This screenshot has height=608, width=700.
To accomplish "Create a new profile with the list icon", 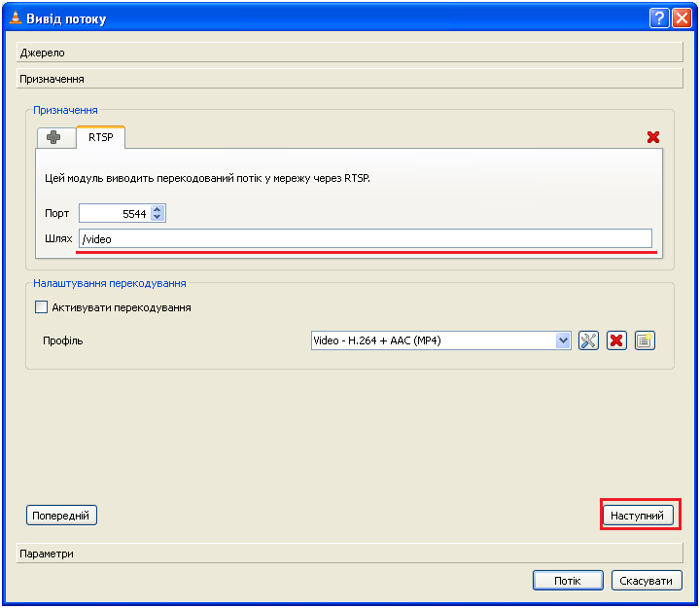I will [x=645, y=340].
